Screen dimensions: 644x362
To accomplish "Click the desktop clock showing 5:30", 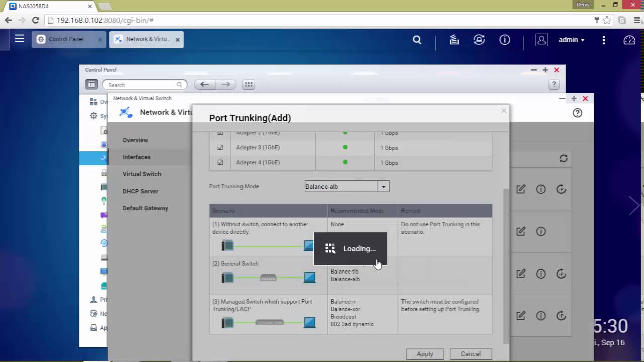I will tap(610, 326).
